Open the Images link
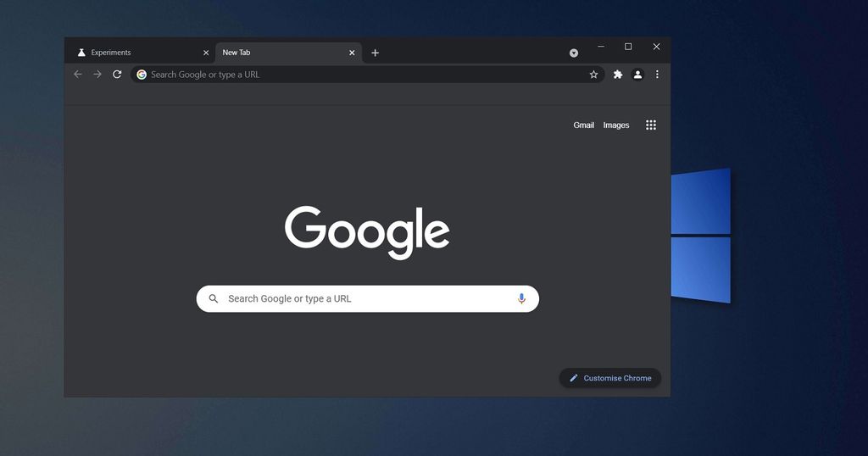Image resolution: width=868 pixels, height=456 pixels. click(x=616, y=125)
